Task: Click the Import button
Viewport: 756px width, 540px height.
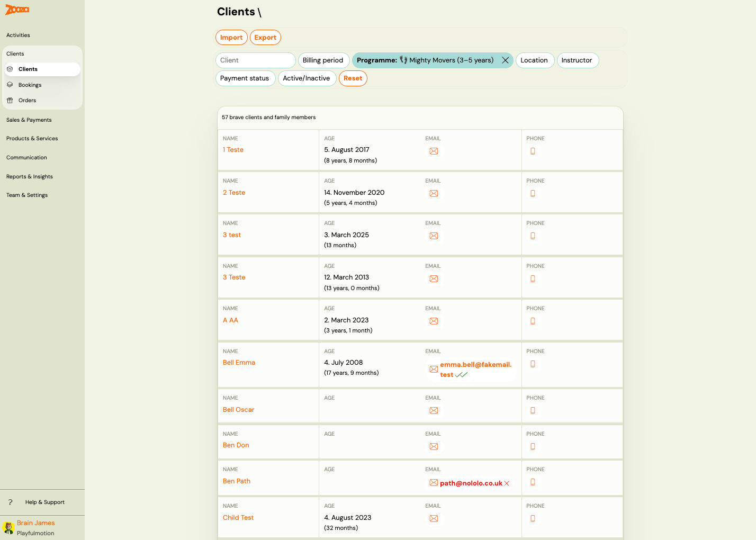Action: [231, 37]
